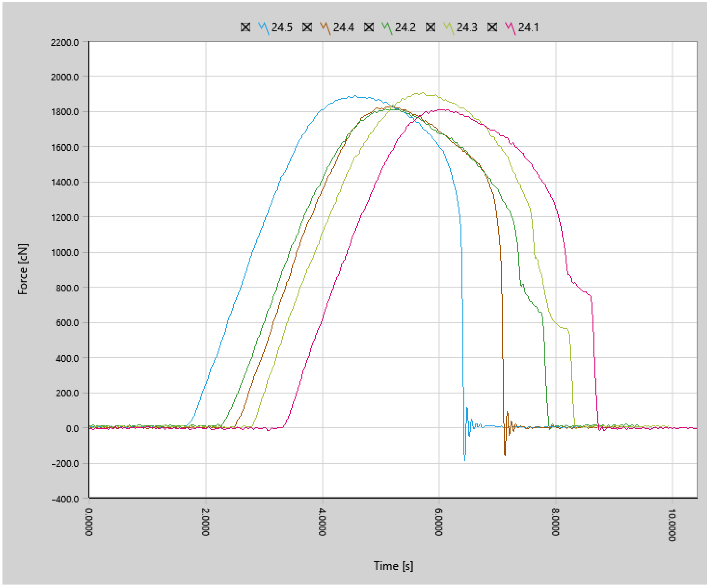This screenshot has width=711, height=588.
Task: Select the 24.2 legend label
Action: coord(405,27)
